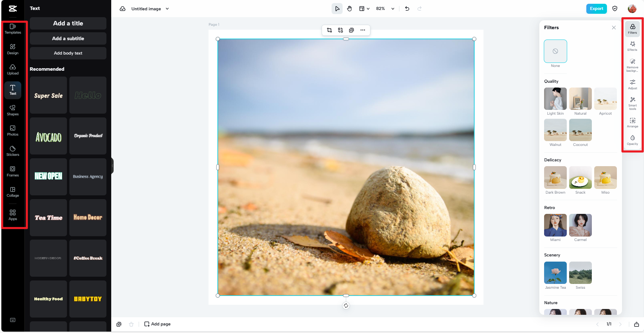Image resolution: width=644 pixels, height=333 pixels.
Task: Apply the Jasmine Tea scenery filter
Action: [555, 273]
